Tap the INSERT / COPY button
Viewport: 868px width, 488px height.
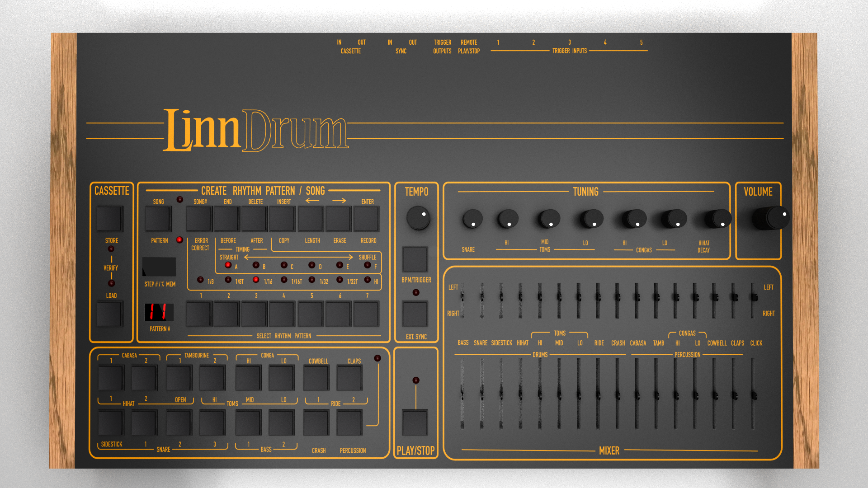[282, 219]
